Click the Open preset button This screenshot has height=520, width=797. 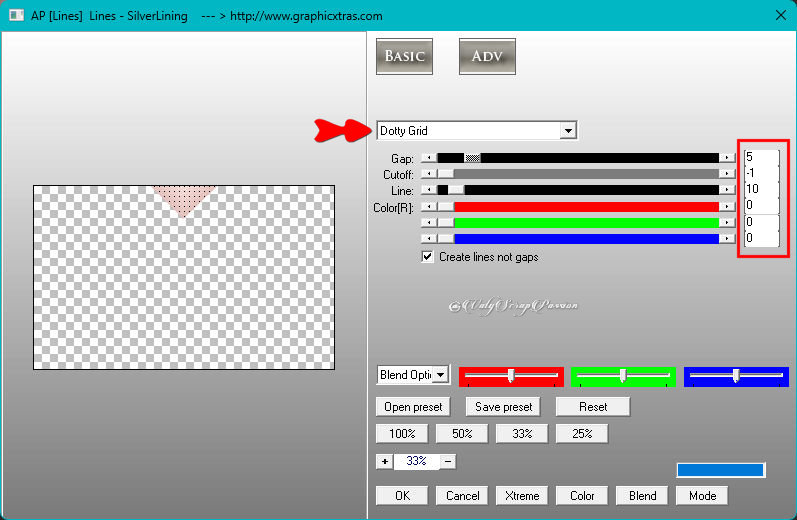tap(413, 407)
